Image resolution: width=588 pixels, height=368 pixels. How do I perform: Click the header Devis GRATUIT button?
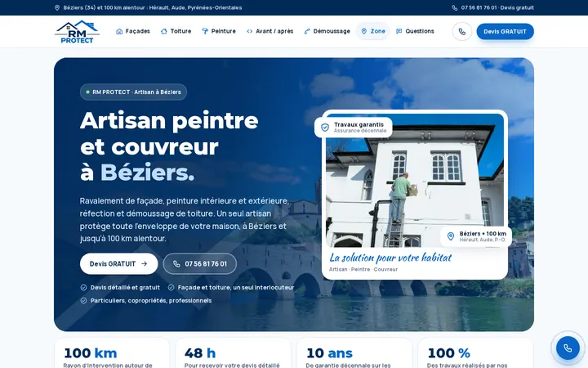point(505,32)
